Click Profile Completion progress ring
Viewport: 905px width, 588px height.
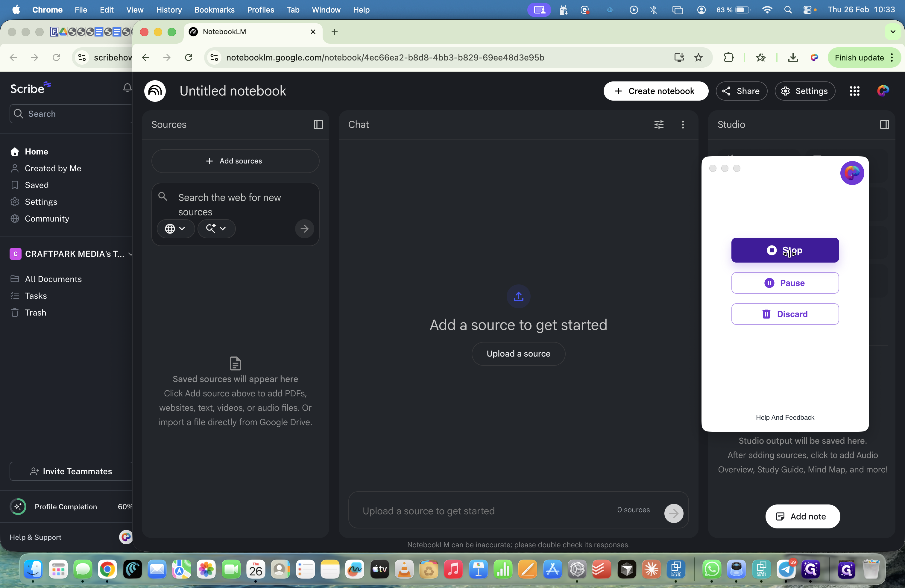click(x=18, y=507)
